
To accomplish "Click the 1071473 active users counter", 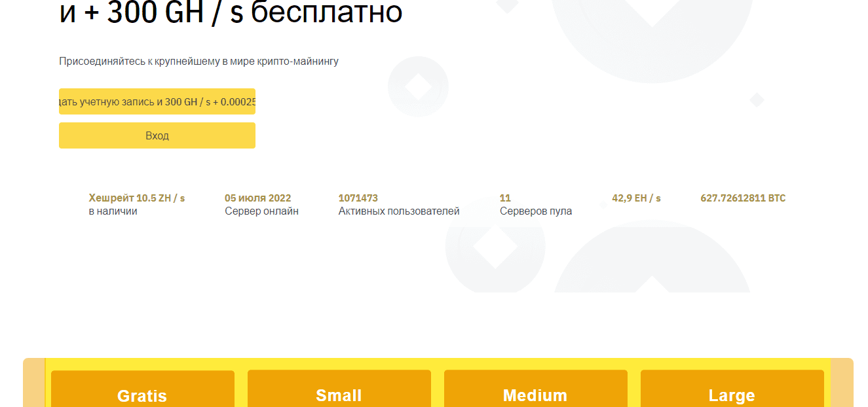I will coord(399,203).
